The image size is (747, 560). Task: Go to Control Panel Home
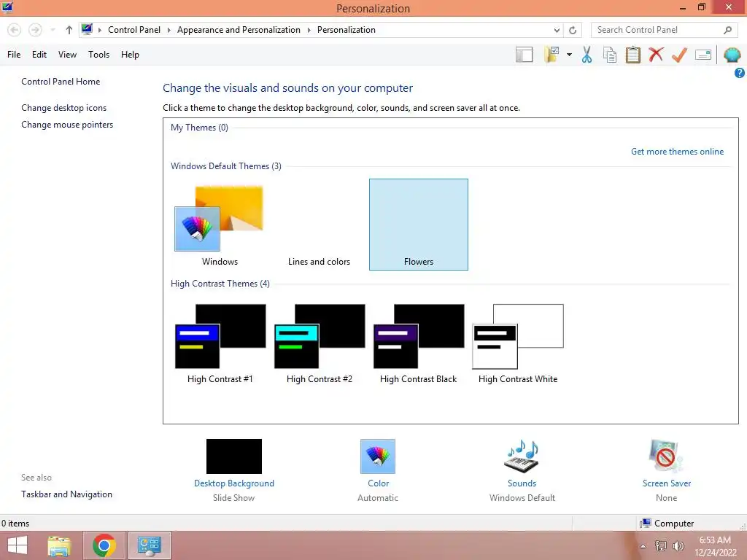point(61,82)
